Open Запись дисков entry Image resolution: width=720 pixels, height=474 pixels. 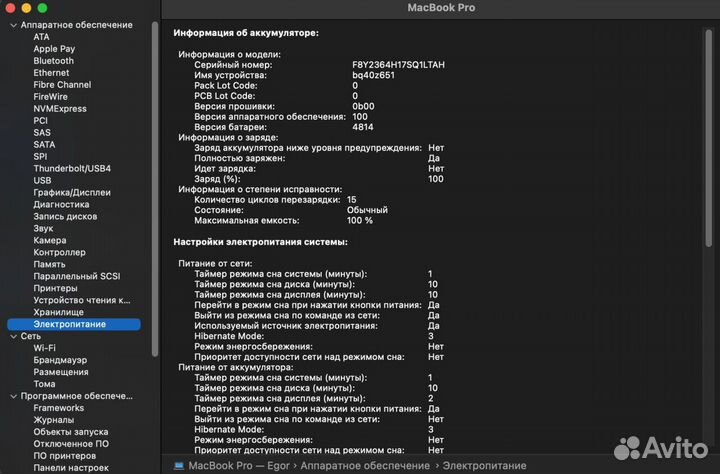click(x=65, y=216)
